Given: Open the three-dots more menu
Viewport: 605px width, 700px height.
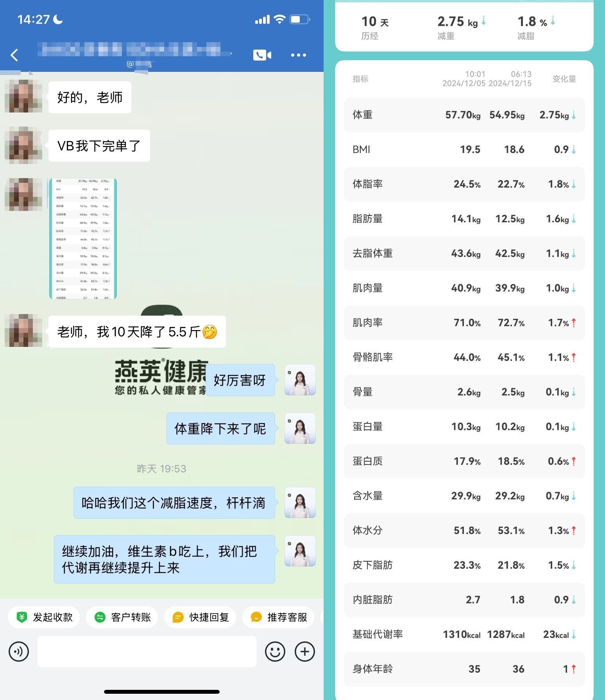Looking at the screenshot, I should click(x=299, y=55).
